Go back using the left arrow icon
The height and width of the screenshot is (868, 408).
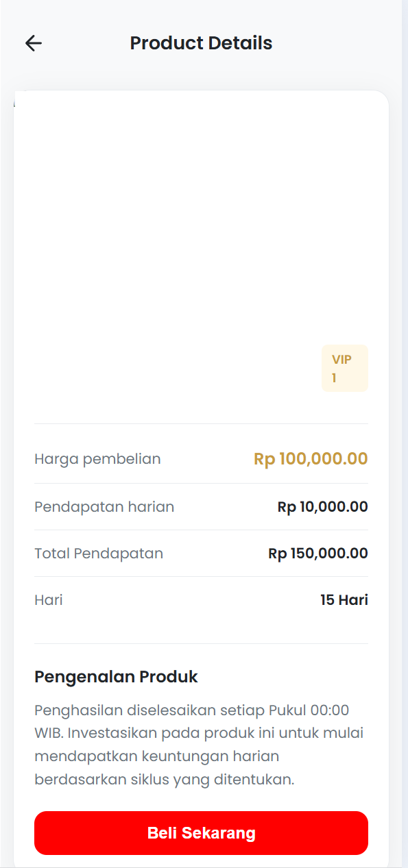pos(34,43)
